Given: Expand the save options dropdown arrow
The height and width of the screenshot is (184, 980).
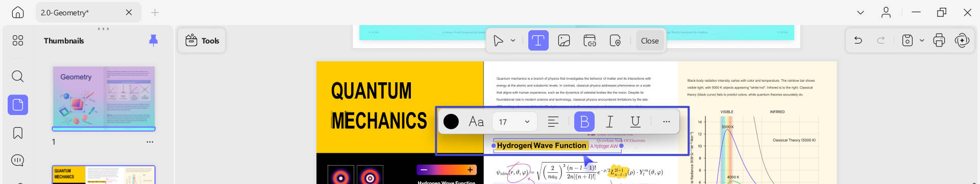Looking at the screenshot, I should pyautogui.click(x=922, y=40).
